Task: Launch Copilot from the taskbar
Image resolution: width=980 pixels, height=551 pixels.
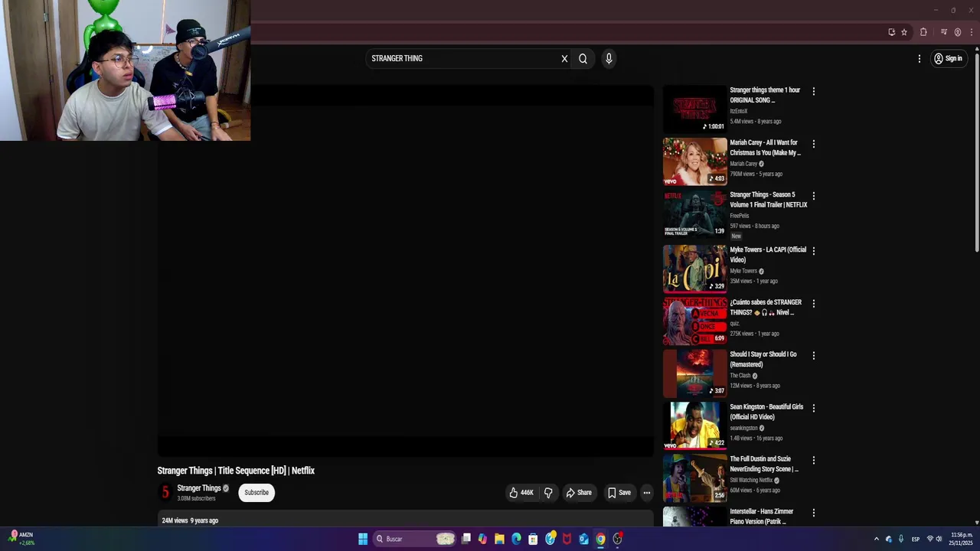Action: [x=482, y=539]
